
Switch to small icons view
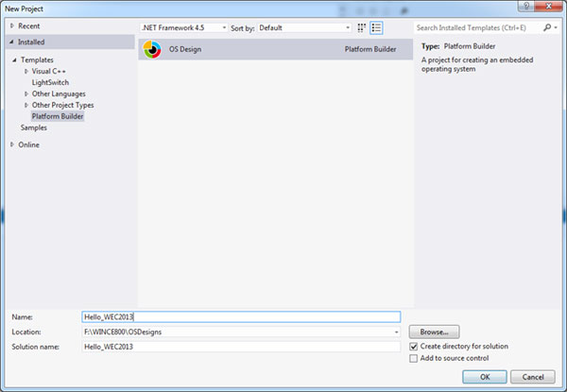(362, 27)
